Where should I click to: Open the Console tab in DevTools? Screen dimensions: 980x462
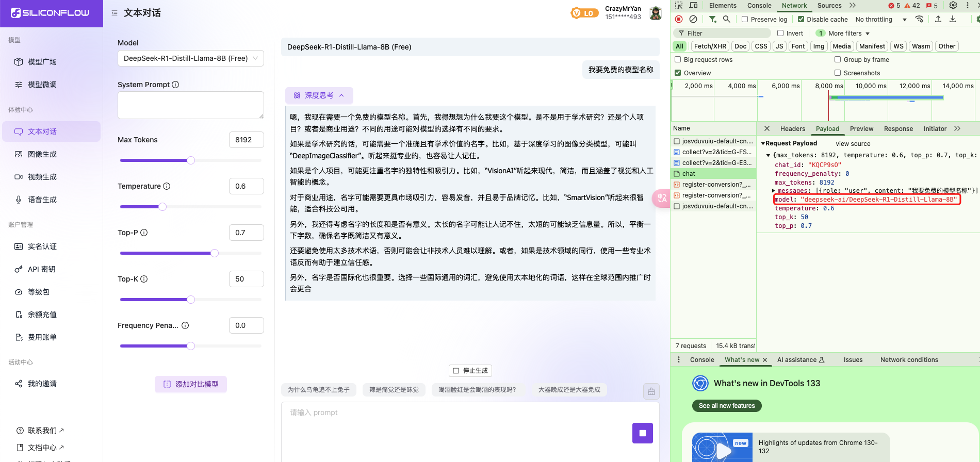click(x=759, y=6)
